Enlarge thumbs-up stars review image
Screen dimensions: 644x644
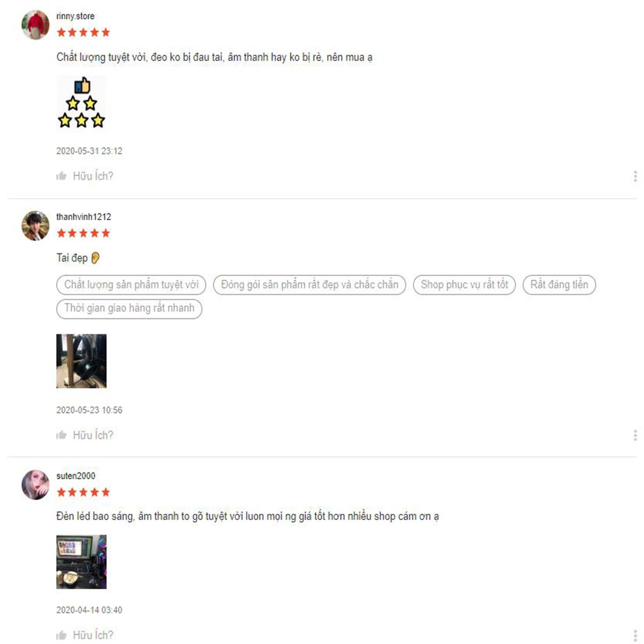pos(81,103)
